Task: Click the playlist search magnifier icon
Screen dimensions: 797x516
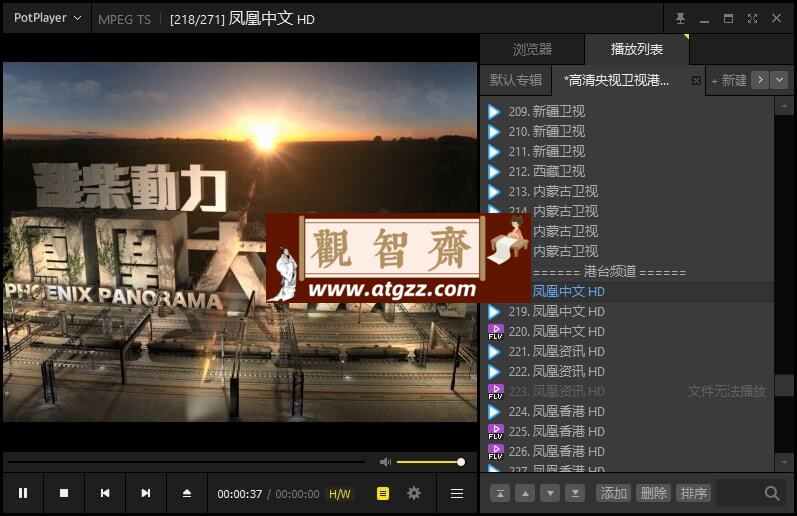Action: tap(772, 493)
